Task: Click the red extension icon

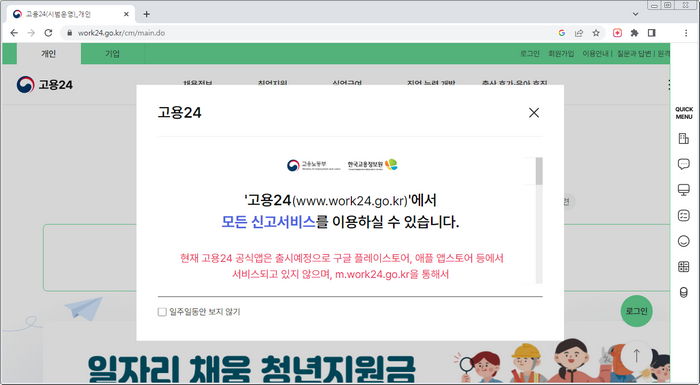Action: [617, 33]
